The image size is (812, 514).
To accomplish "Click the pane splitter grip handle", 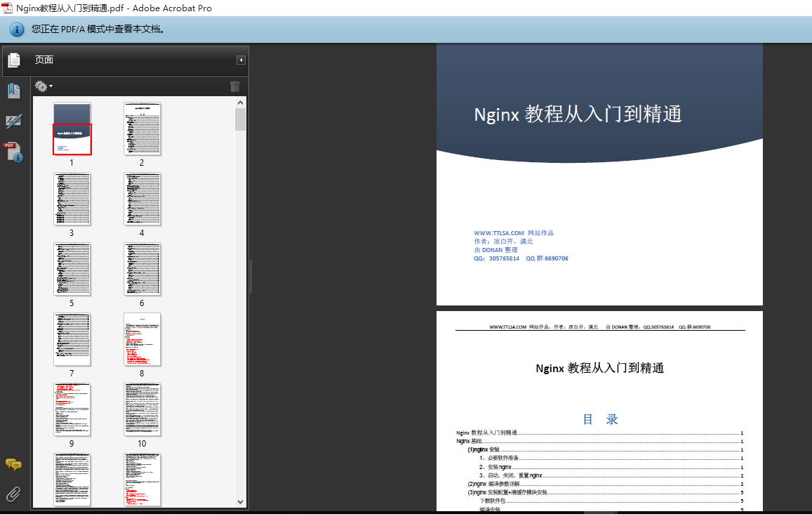I will (251, 277).
